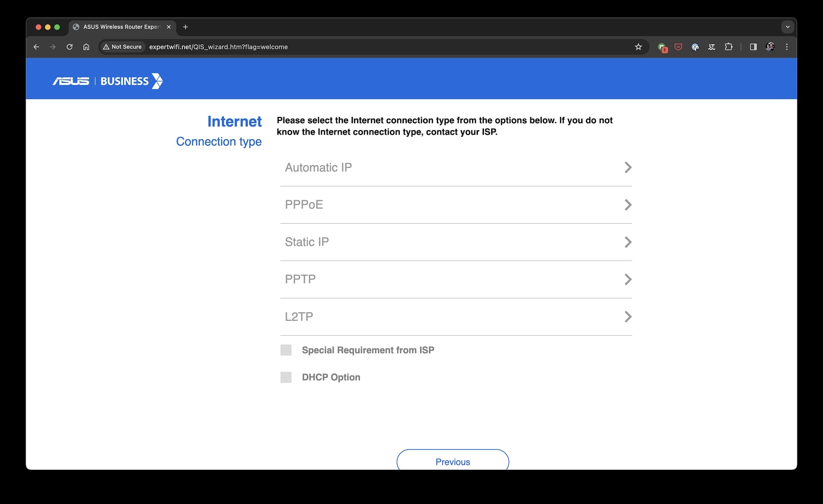
Task: Select the L2TP connection type row
Action: click(x=456, y=317)
